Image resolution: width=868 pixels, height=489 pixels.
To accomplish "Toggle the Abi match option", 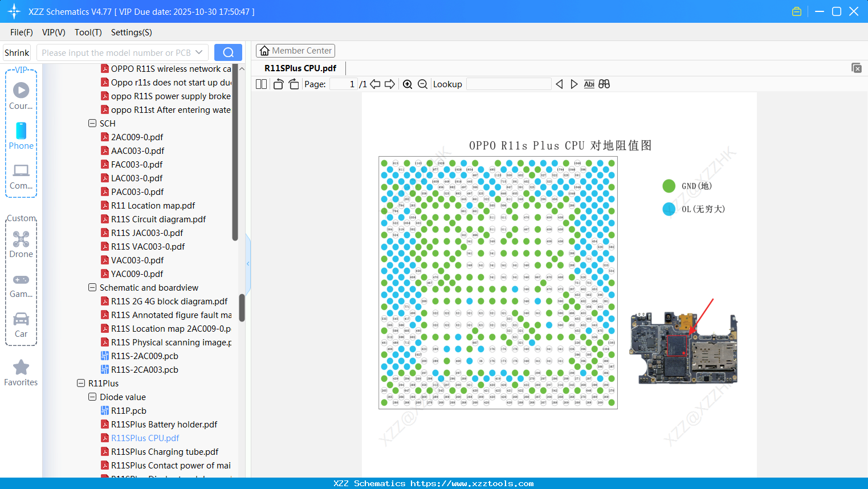I will tap(589, 84).
